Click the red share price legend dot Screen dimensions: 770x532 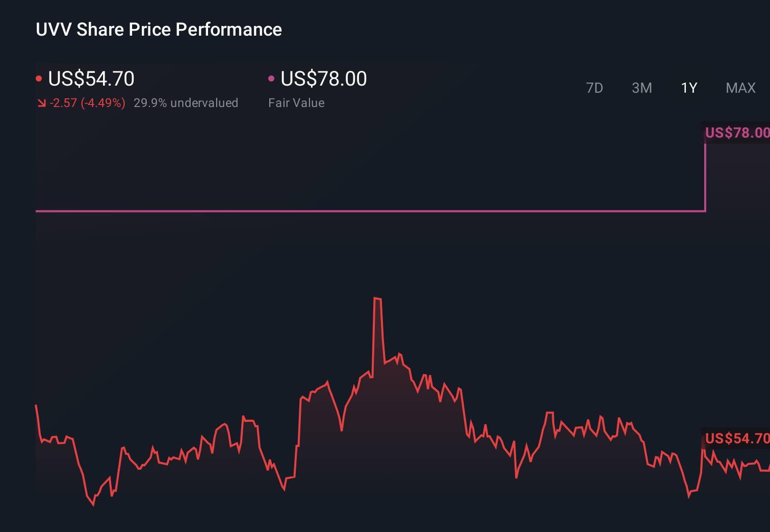pyautogui.click(x=39, y=77)
